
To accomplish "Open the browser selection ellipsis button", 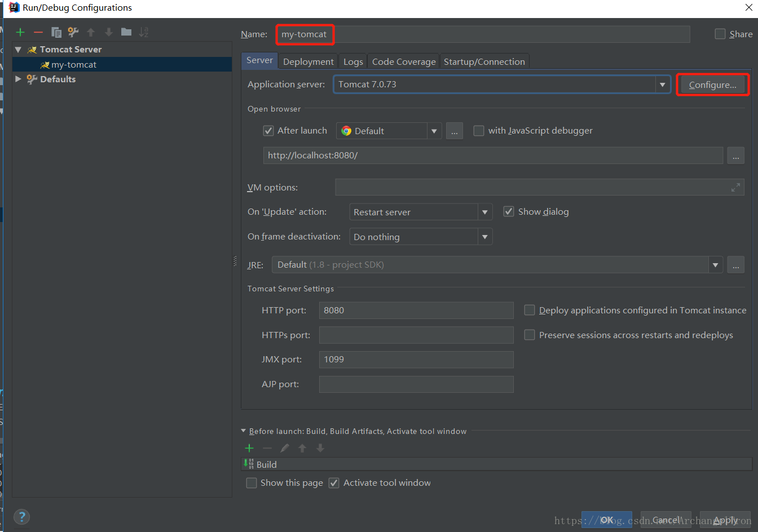I will [455, 131].
